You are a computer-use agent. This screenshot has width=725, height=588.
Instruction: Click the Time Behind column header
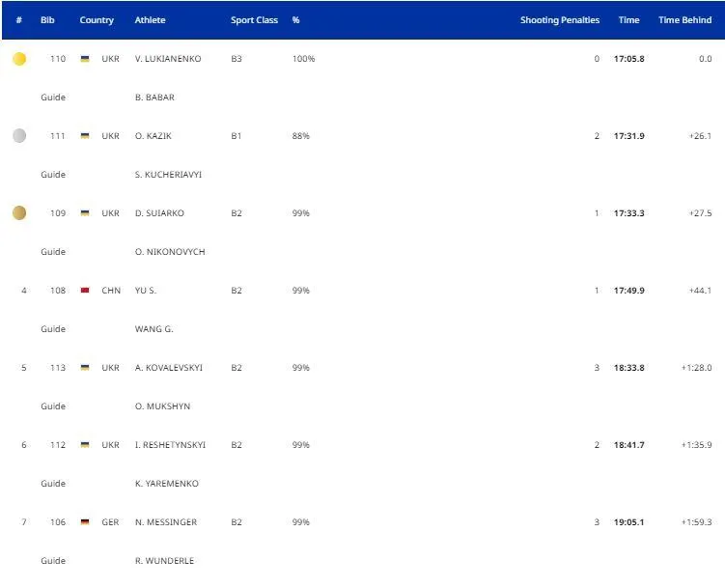pos(684,20)
